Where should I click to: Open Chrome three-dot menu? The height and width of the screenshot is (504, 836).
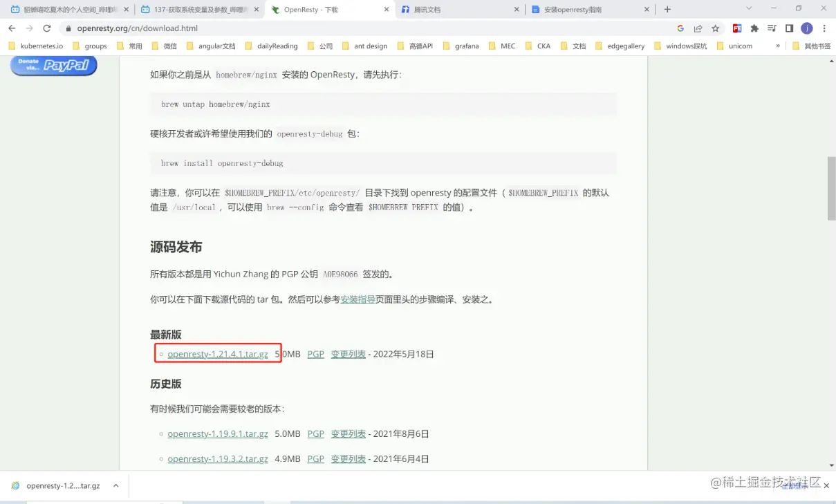click(825, 28)
